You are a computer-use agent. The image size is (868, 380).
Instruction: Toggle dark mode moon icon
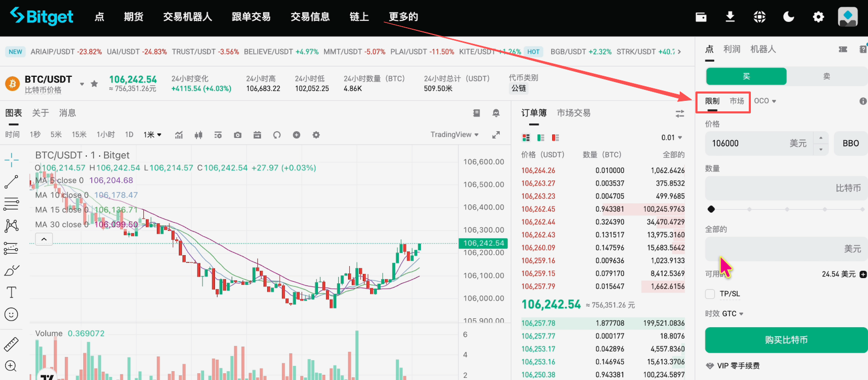click(789, 17)
